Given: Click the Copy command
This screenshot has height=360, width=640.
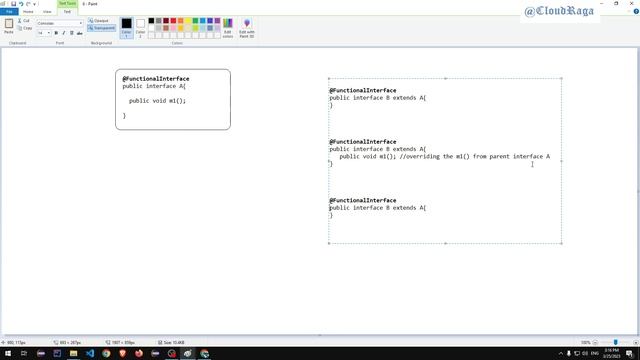Looking at the screenshot, I should [x=24, y=28].
